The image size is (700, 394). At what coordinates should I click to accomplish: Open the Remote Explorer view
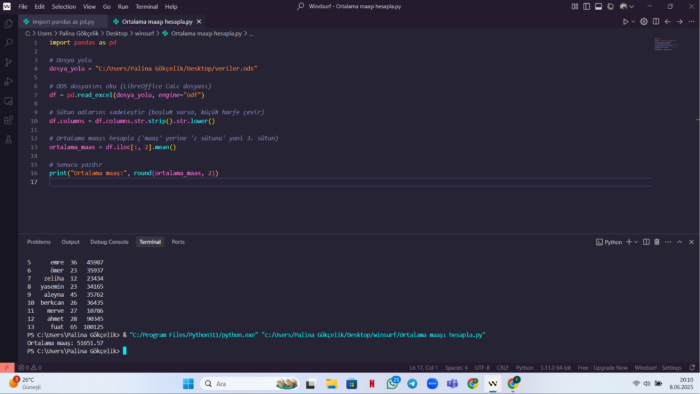pos(8,101)
